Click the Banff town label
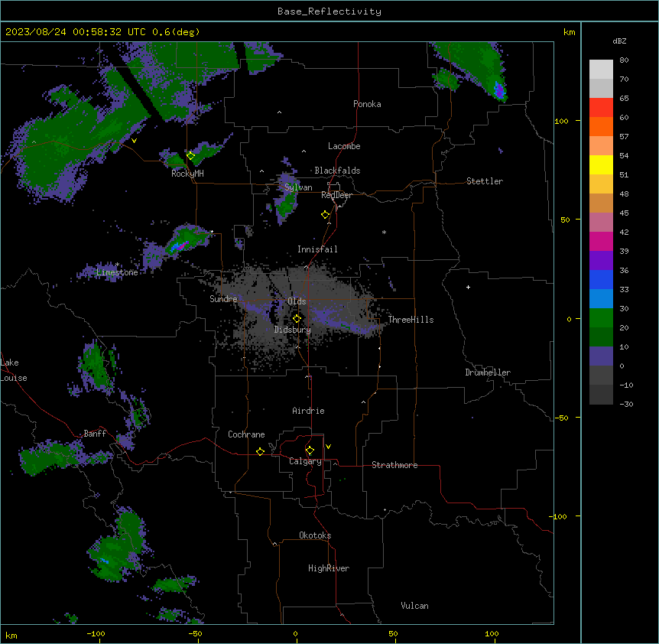 pyautogui.click(x=95, y=434)
